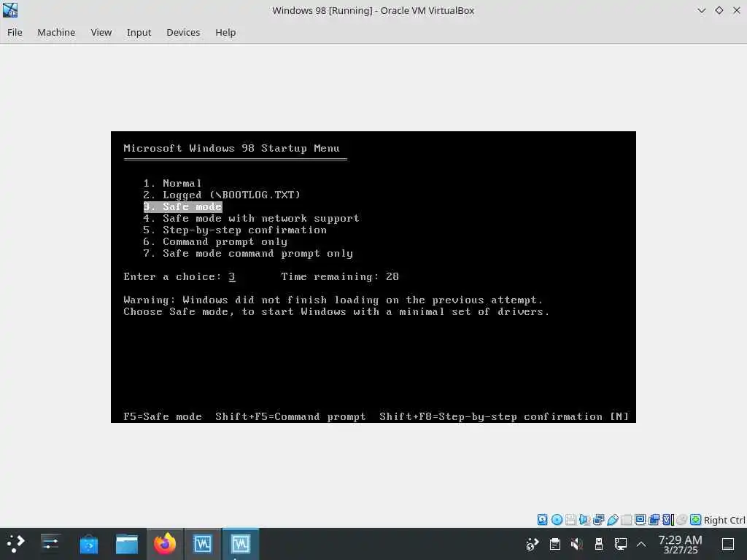This screenshot has width=747, height=560.
Task: Click the floppy disk status icon
Action: coord(570,519)
